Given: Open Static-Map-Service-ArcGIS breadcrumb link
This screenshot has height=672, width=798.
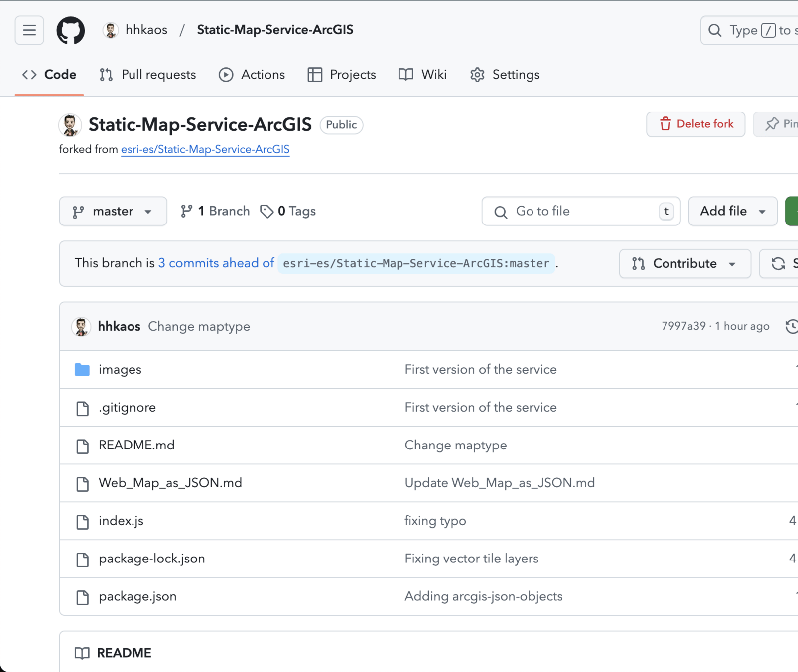Looking at the screenshot, I should 275,30.
